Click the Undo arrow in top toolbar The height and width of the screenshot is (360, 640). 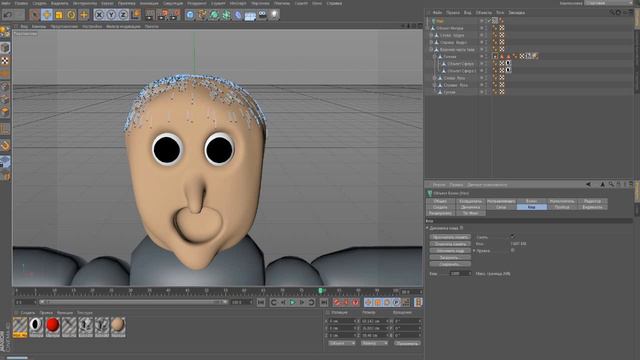pos(7,15)
